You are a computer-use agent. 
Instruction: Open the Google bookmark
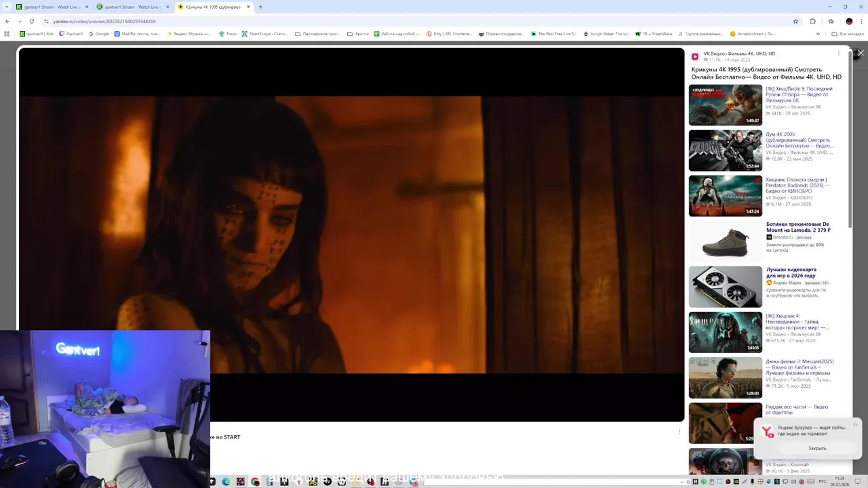pos(99,33)
